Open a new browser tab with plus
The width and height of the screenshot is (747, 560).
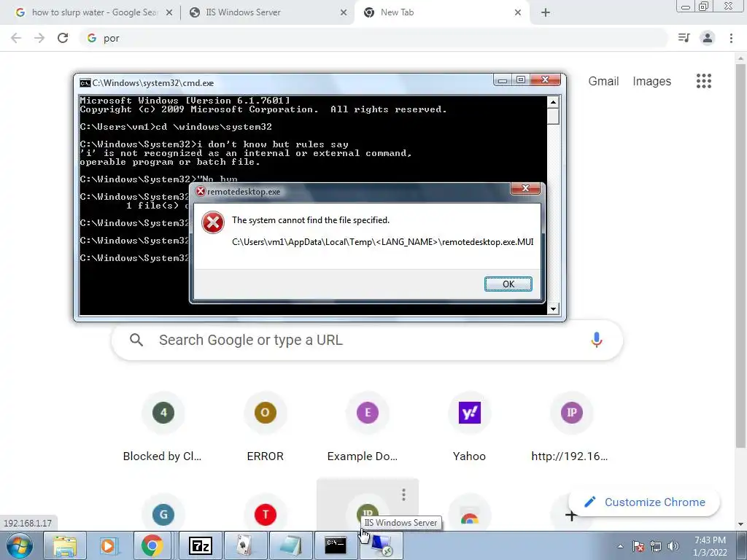click(546, 13)
